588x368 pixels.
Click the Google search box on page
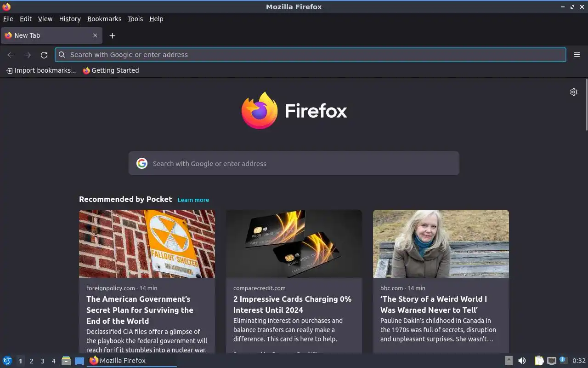pyautogui.click(x=294, y=163)
